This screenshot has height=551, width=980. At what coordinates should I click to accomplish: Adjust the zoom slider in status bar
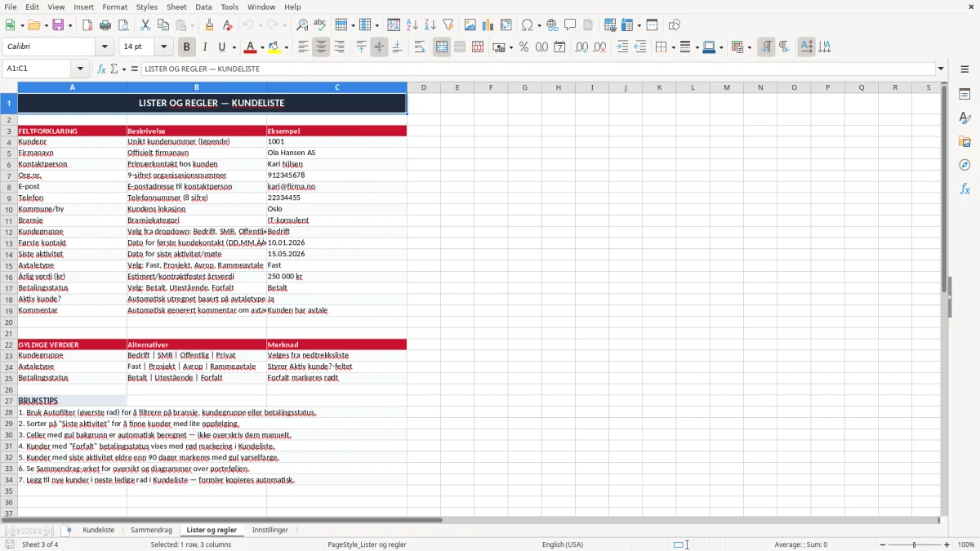915,544
